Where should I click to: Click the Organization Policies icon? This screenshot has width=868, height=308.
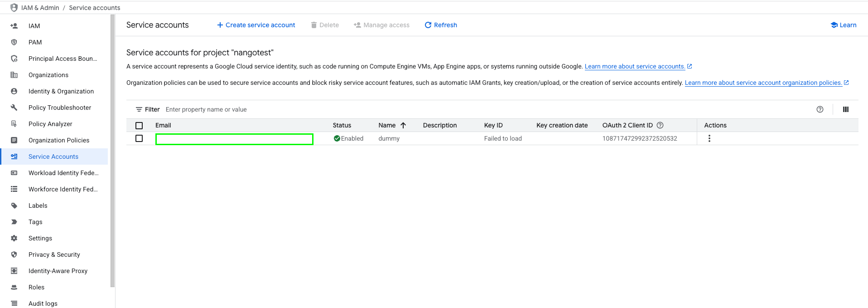[14, 140]
